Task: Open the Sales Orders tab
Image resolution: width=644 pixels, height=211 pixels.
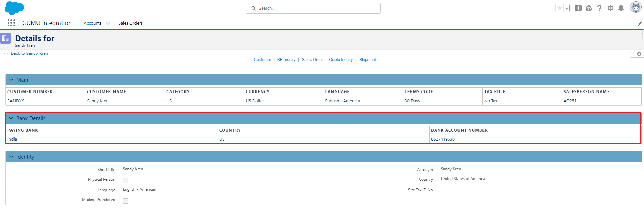Action: [x=130, y=23]
